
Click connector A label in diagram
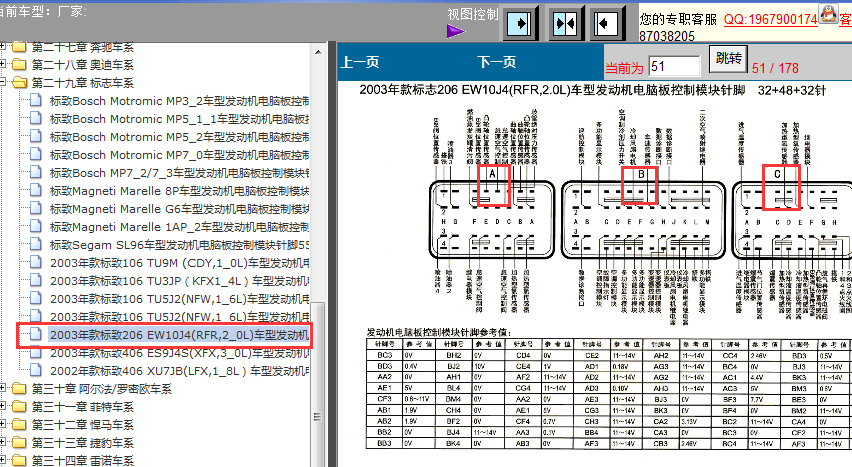point(492,174)
